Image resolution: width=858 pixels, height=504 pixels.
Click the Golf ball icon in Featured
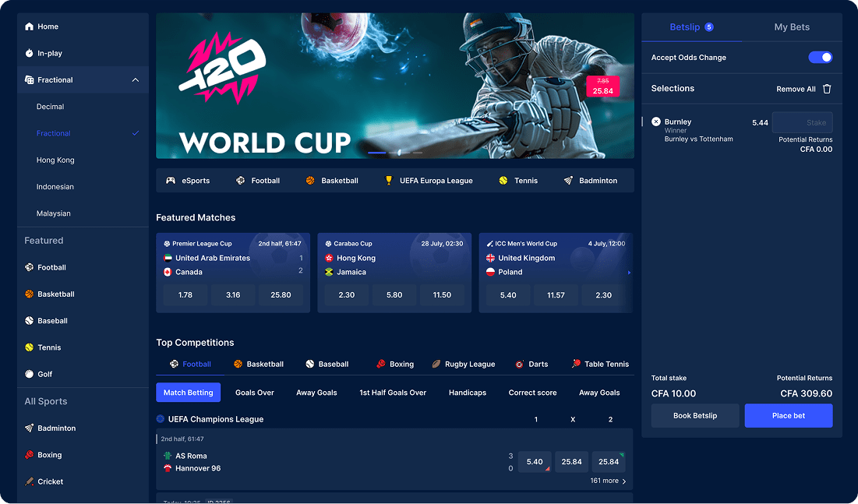point(29,375)
